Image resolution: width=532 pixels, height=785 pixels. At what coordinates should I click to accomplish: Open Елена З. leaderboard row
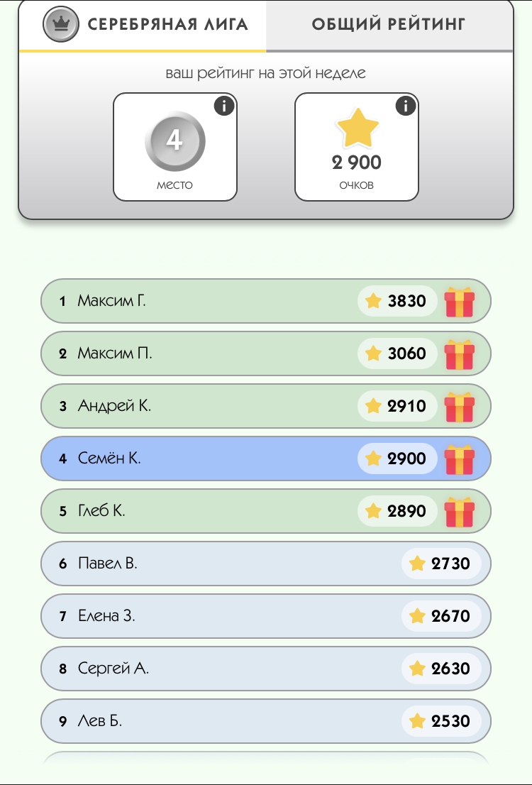pyautogui.click(x=266, y=616)
